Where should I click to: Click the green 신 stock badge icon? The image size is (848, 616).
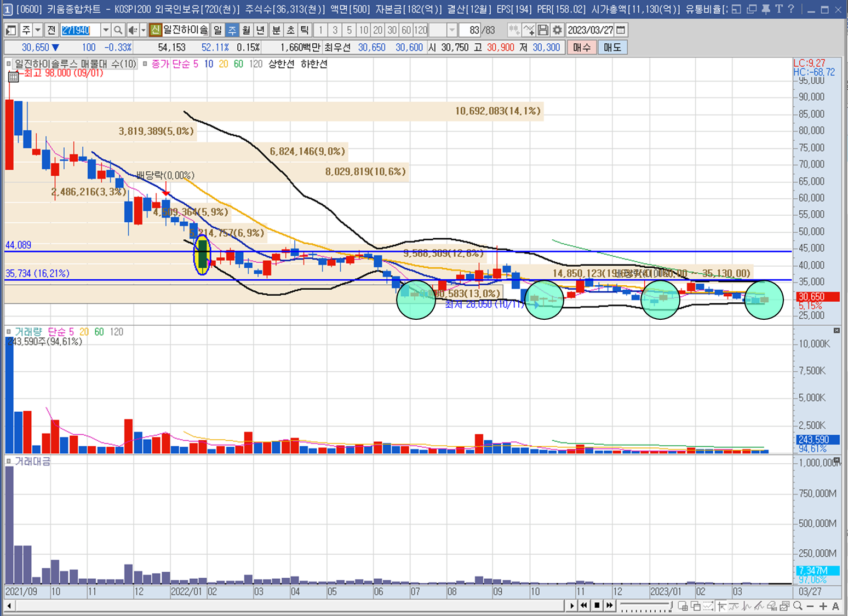pyautogui.click(x=156, y=30)
